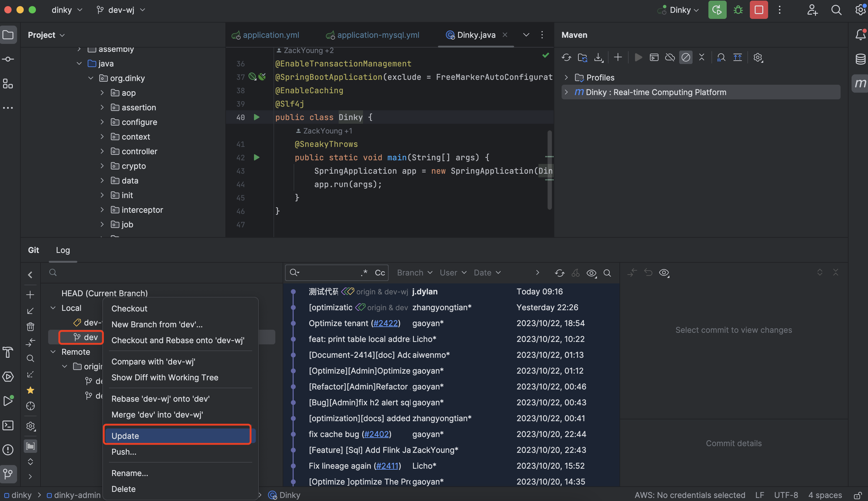Image resolution: width=868 pixels, height=501 pixels.
Task: Switch to application.yml editor tab
Action: pyautogui.click(x=270, y=35)
